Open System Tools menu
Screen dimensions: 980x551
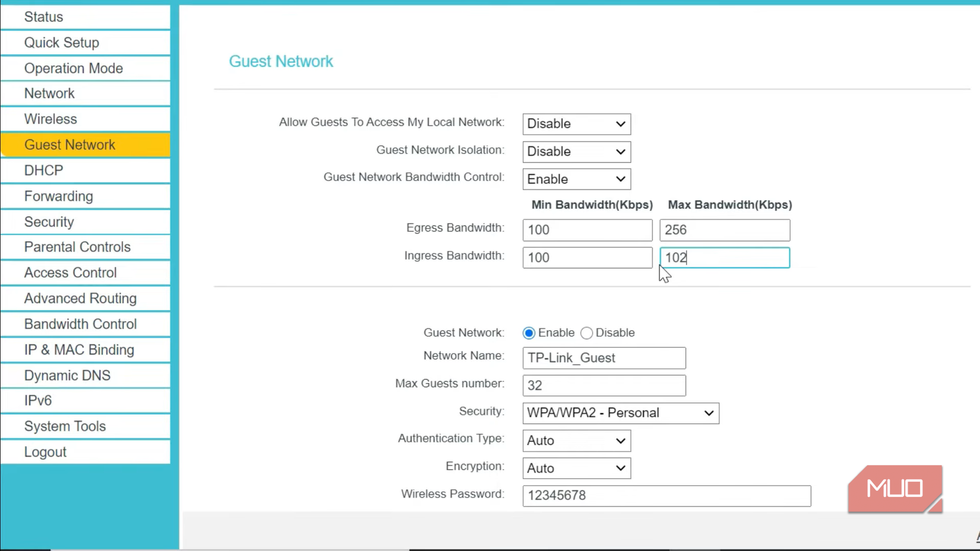(86, 426)
